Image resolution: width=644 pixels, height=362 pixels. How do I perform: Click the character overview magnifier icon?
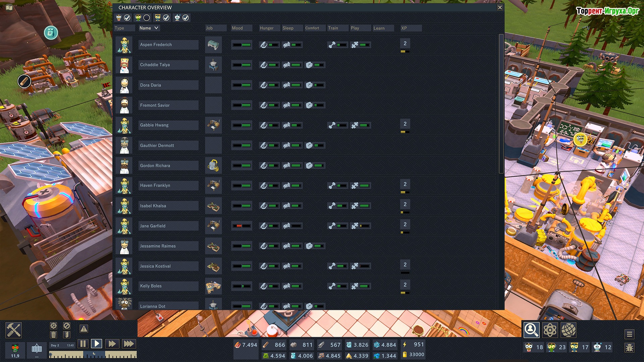pos(531,330)
